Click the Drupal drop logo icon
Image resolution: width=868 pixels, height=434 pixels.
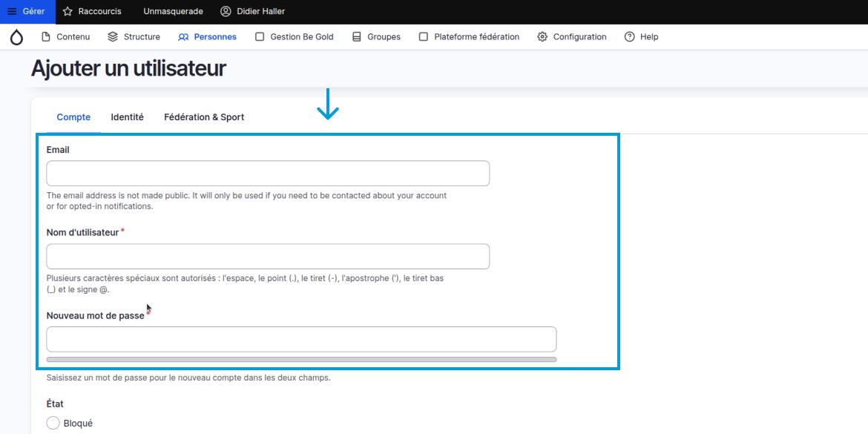tap(16, 37)
